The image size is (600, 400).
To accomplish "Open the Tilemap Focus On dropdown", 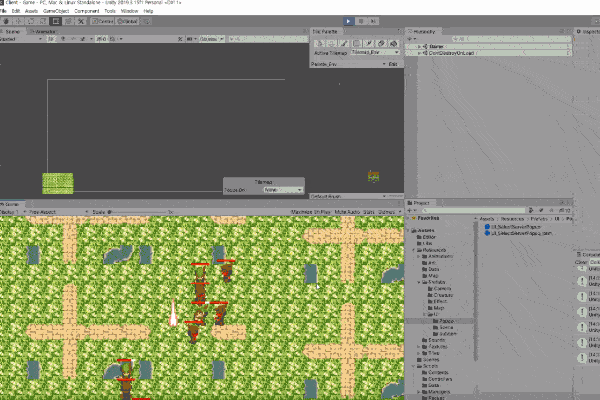I will (284, 189).
